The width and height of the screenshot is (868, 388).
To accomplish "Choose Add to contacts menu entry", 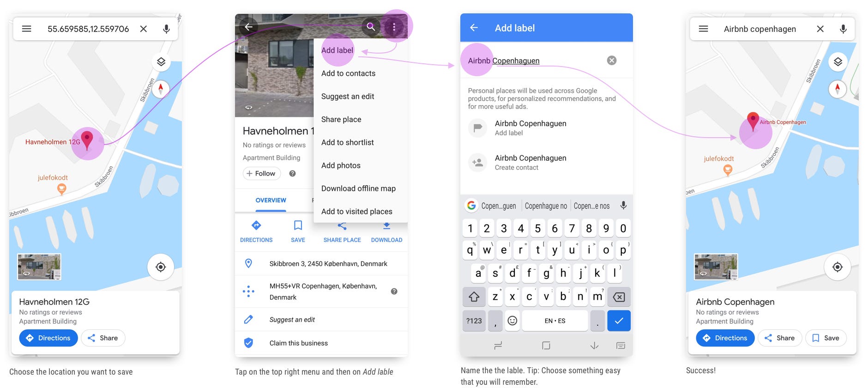I will 361,73.
